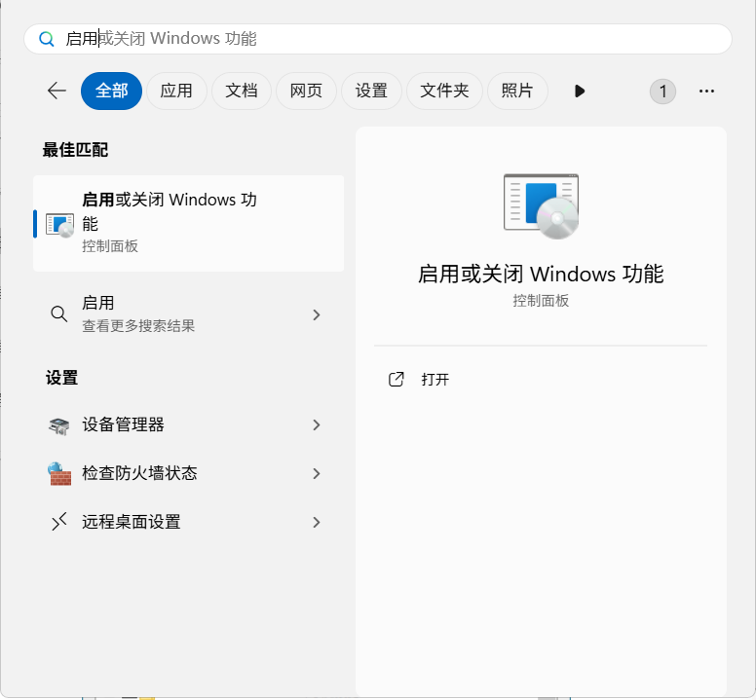Click inside the search text field
The width and height of the screenshot is (756, 700).
coord(390,39)
